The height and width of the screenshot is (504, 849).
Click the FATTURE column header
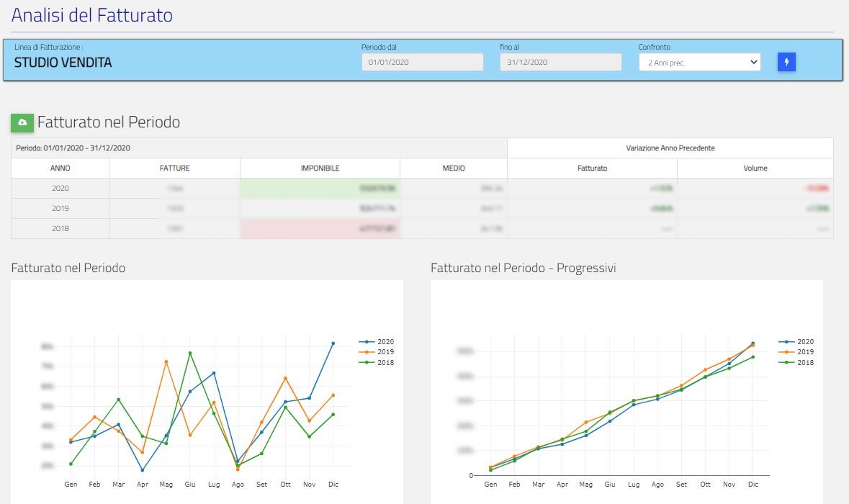tap(174, 168)
